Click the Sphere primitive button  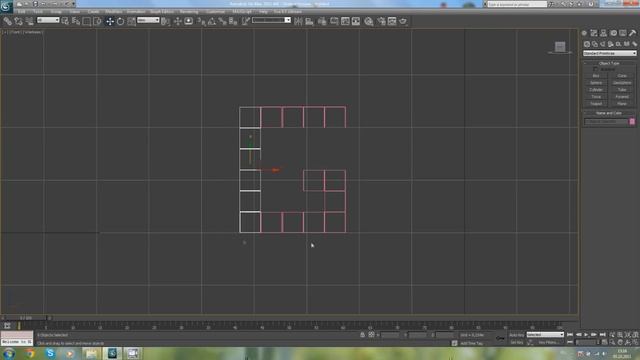[596, 83]
